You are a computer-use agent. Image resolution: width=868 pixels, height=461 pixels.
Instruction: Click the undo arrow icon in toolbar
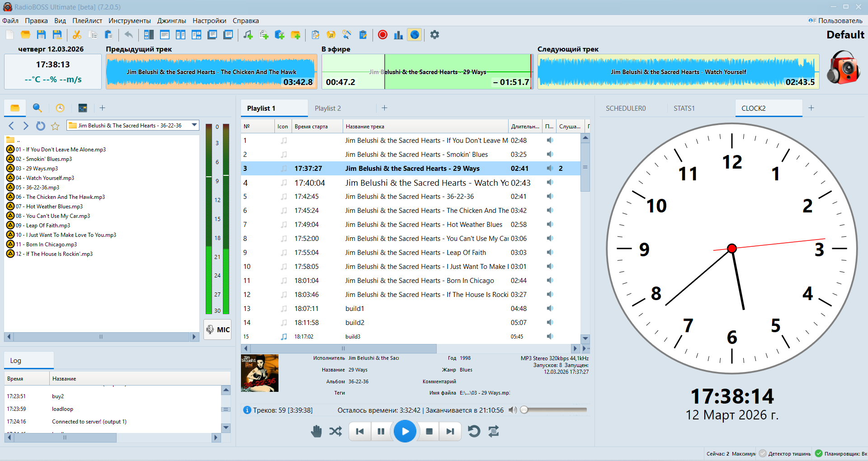129,35
